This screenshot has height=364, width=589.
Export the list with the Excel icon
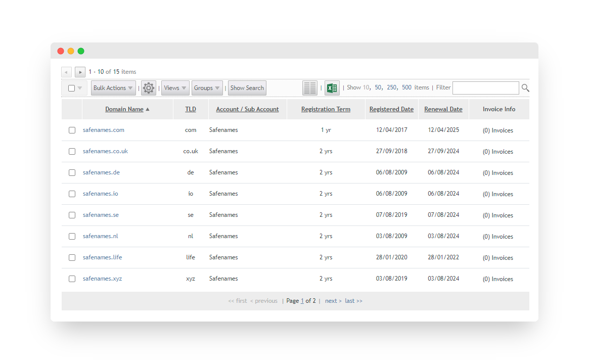pos(332,88)
